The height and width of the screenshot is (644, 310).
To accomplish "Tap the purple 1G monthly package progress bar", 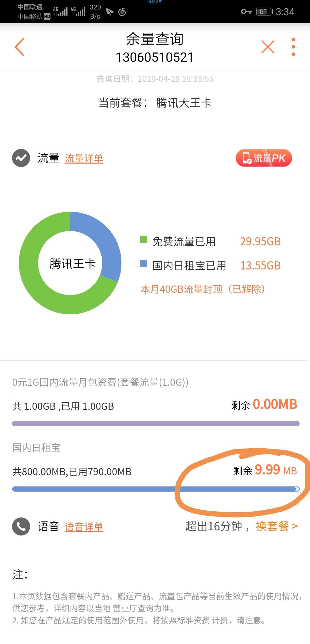I will [156, 424].
